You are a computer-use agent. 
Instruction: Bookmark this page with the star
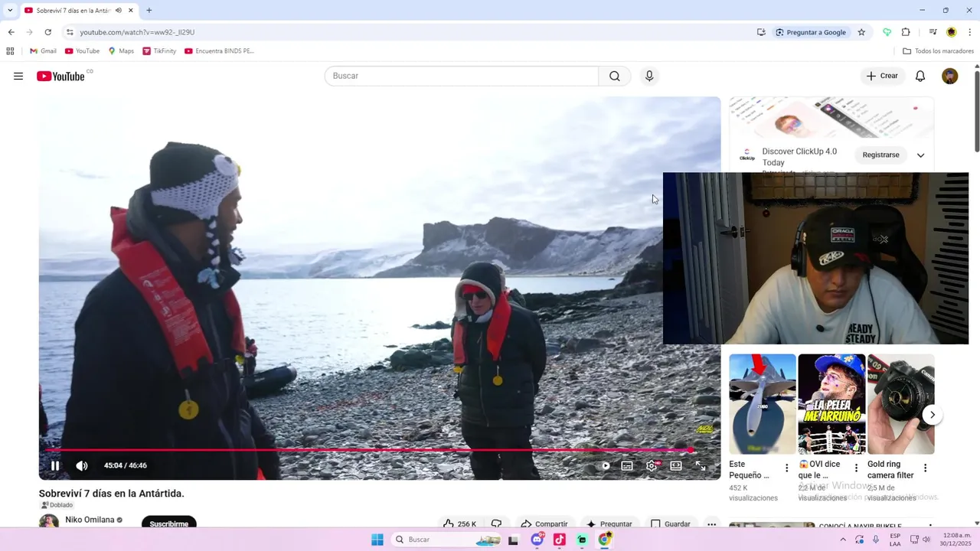coord(861,32)
